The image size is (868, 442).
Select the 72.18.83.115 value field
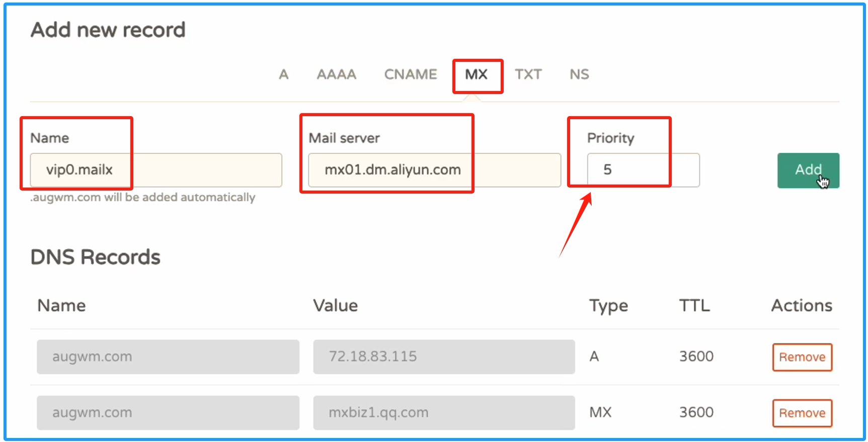pos(444,357)
